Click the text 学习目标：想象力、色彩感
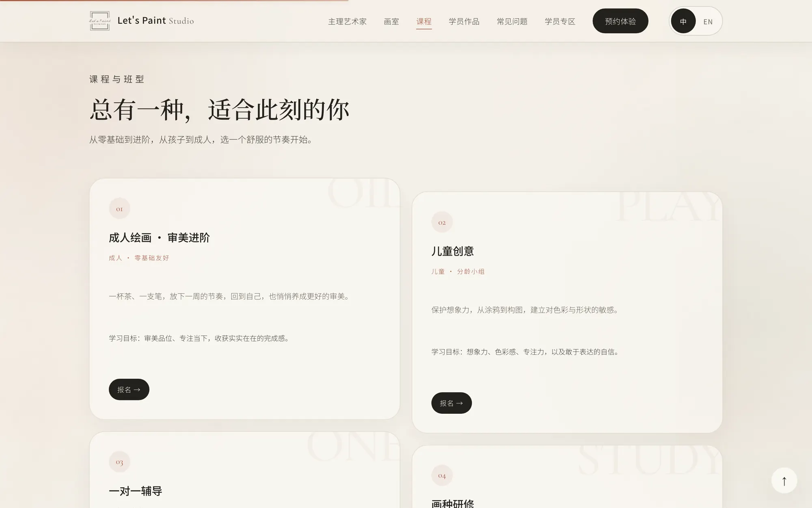This screenshot has width=812, height=508. [x=526, y=352]
